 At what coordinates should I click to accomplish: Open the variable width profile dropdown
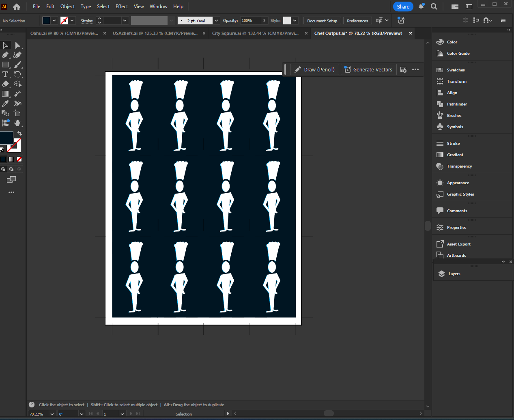coord(171,20)
